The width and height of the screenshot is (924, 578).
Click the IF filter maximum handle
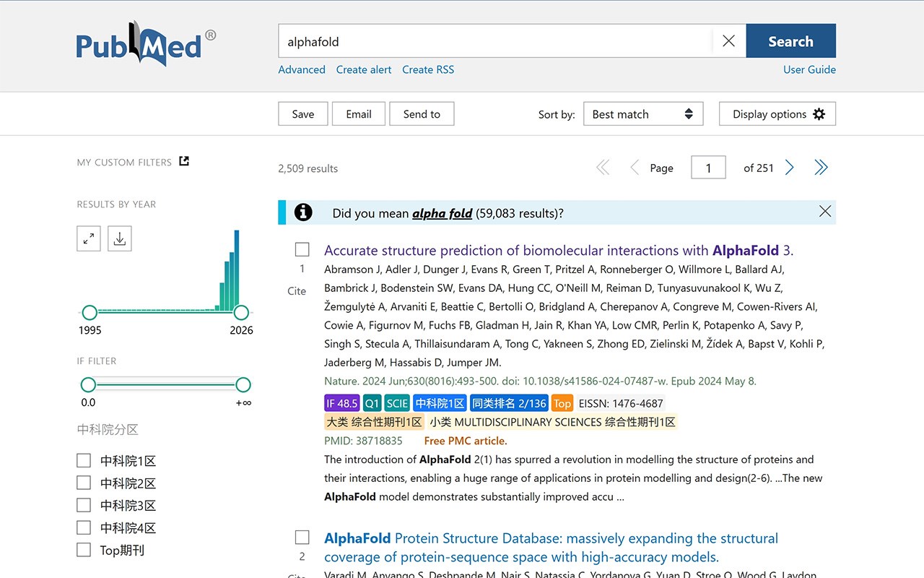pos(243,384)
